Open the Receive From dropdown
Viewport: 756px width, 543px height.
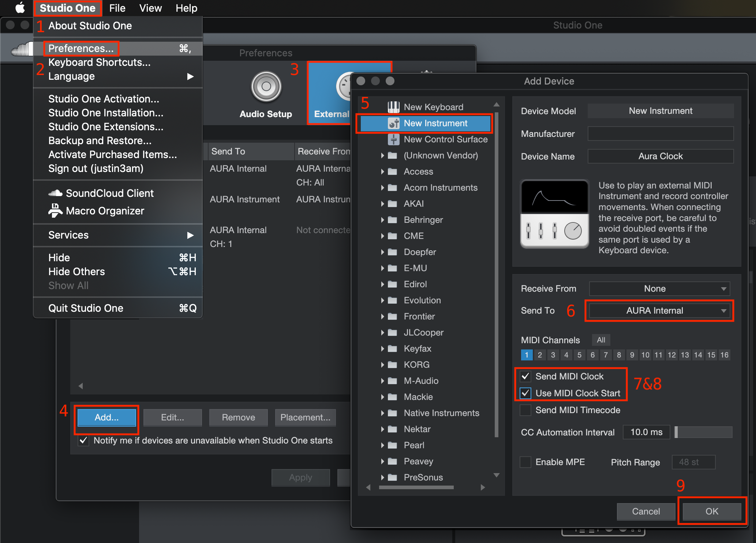pyautogui.click(x=659, y=289)
